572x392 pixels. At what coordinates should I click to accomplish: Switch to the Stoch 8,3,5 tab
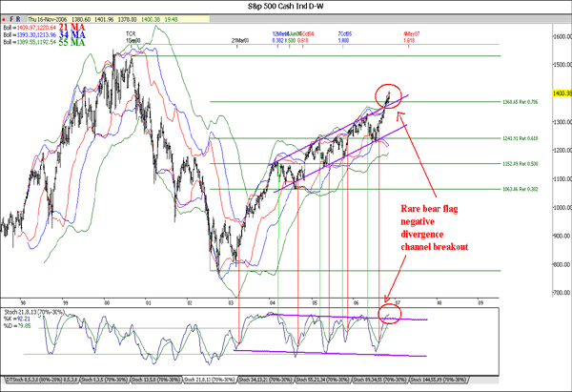(x=104, y=380)
